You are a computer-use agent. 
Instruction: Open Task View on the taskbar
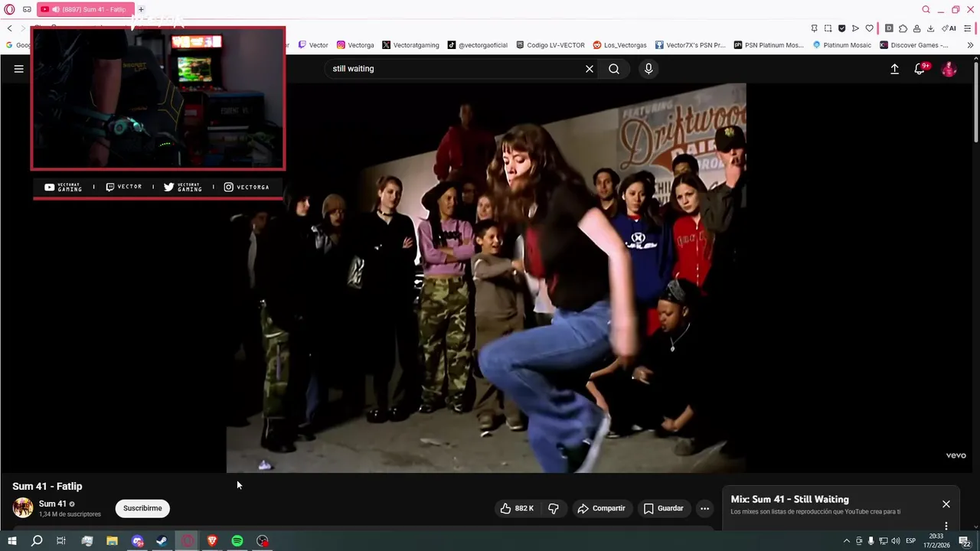coord(61,541)
